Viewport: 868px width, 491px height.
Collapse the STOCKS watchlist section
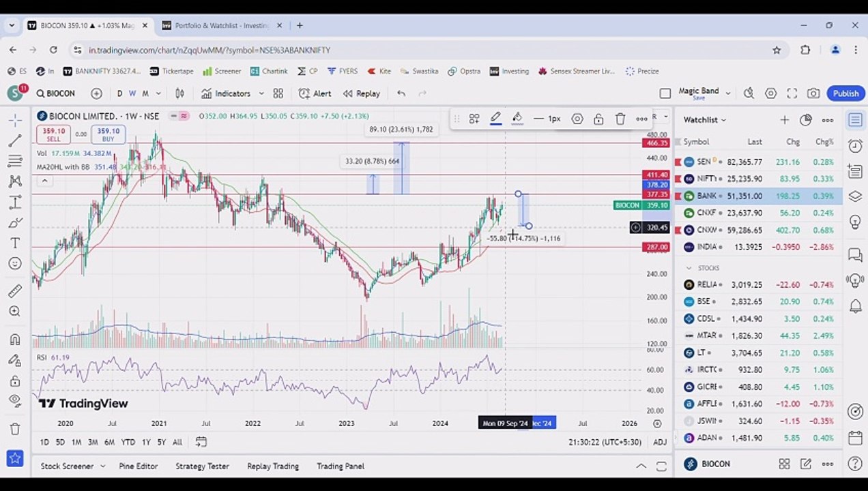tap(689, 268)
